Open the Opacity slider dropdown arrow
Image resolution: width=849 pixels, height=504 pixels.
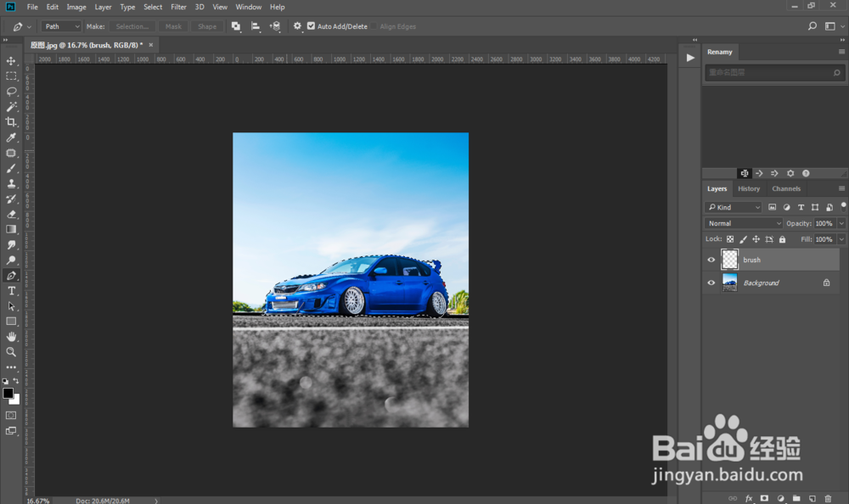(x=841, y=223)
